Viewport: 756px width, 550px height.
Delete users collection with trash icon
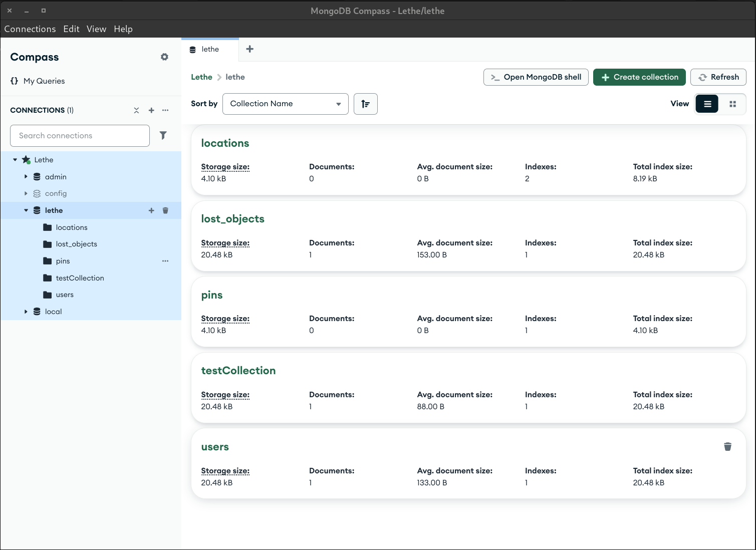pos(727,446)
